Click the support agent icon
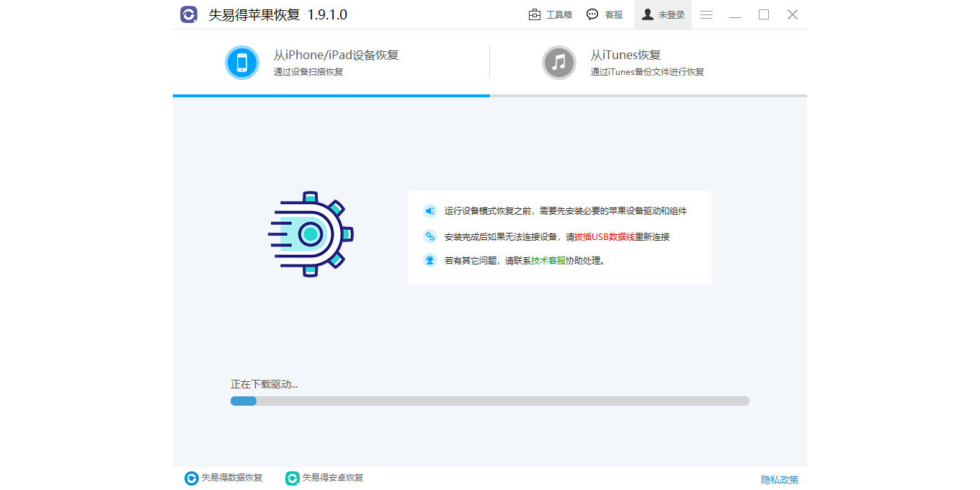The width and height of the screenshot is (980, 490). pos(430,261)
